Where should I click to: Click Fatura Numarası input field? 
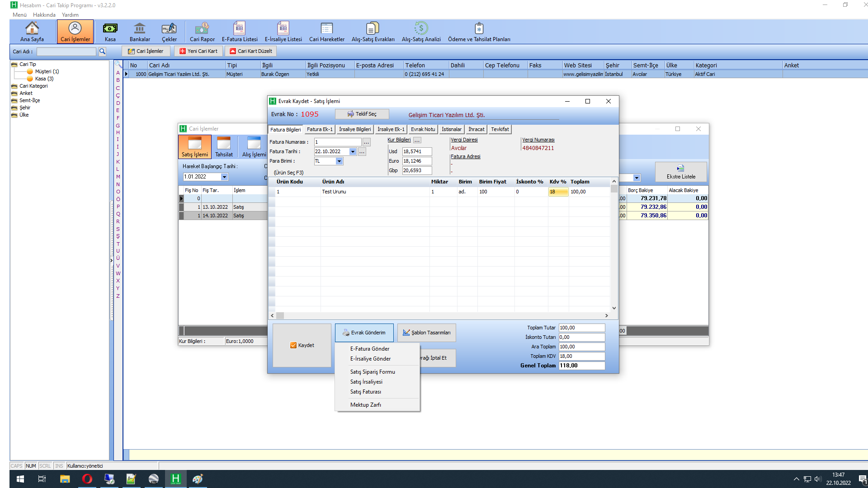click(338, 142)
